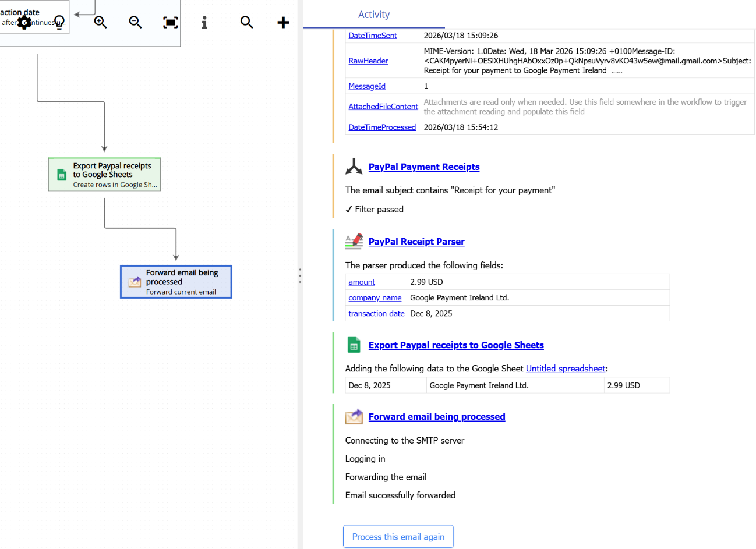756x549 pixels.
Task: Open the Untitled spreadsheet link
Action: point(566,368)
